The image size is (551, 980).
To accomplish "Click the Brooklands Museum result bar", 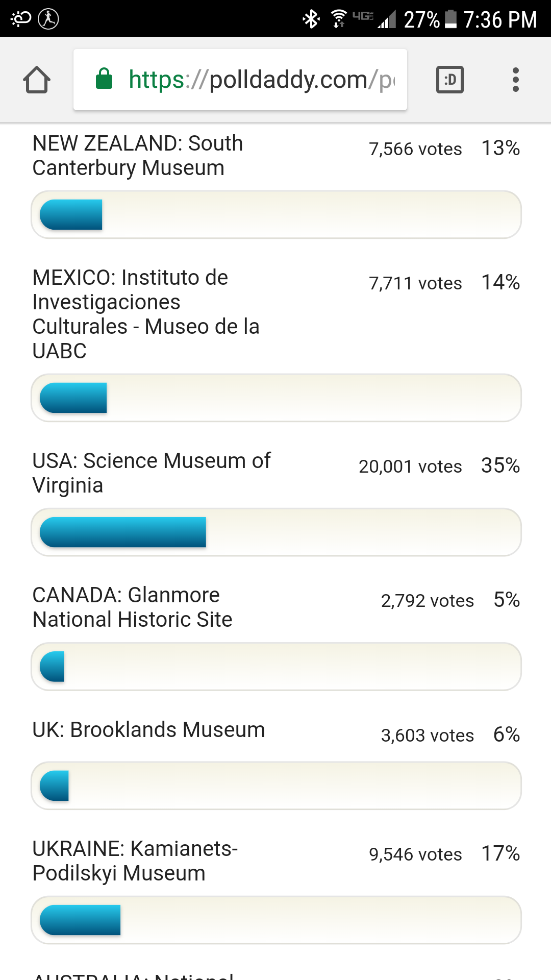I will point(276,786).
